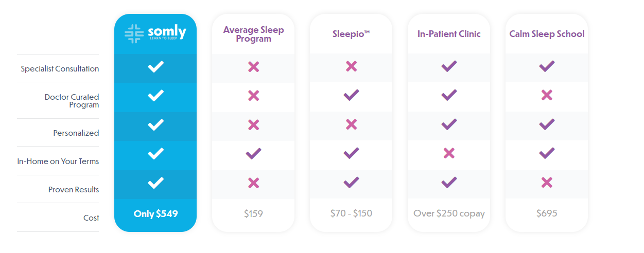Screen dimensions: 644x253
Task: Click the Only $549 price
Action: [155, 213]
